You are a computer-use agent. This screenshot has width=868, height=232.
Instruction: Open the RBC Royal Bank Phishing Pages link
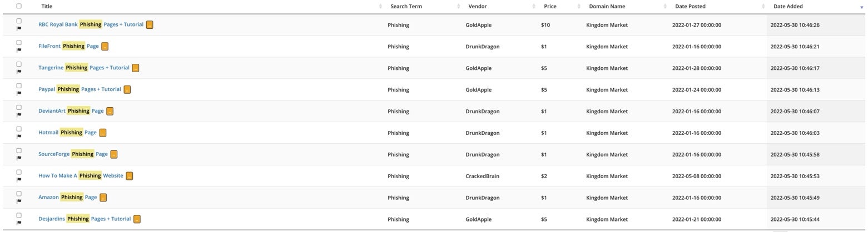91,24
